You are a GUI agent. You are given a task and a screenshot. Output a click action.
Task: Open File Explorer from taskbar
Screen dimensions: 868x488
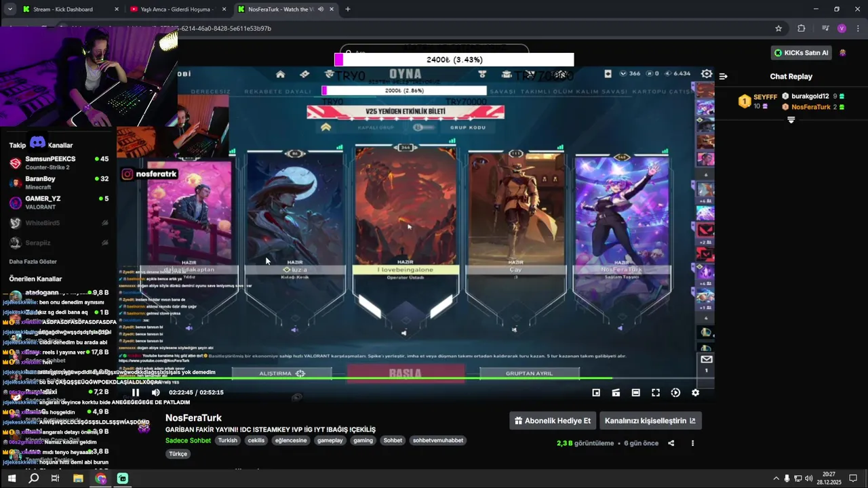(78, 479)
